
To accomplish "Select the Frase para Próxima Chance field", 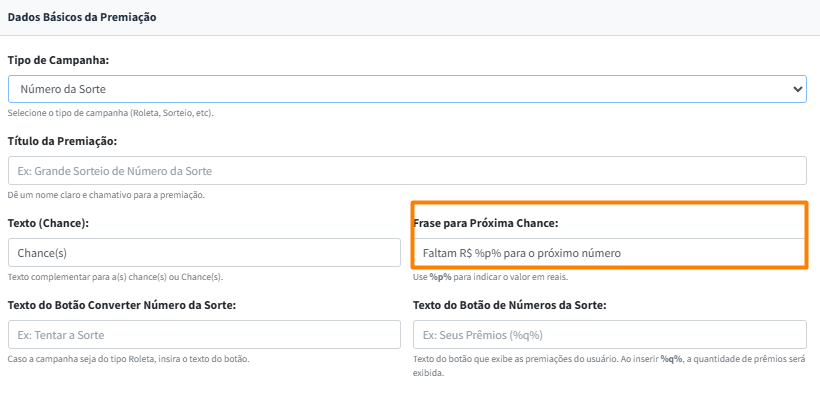I will [609, 253].
